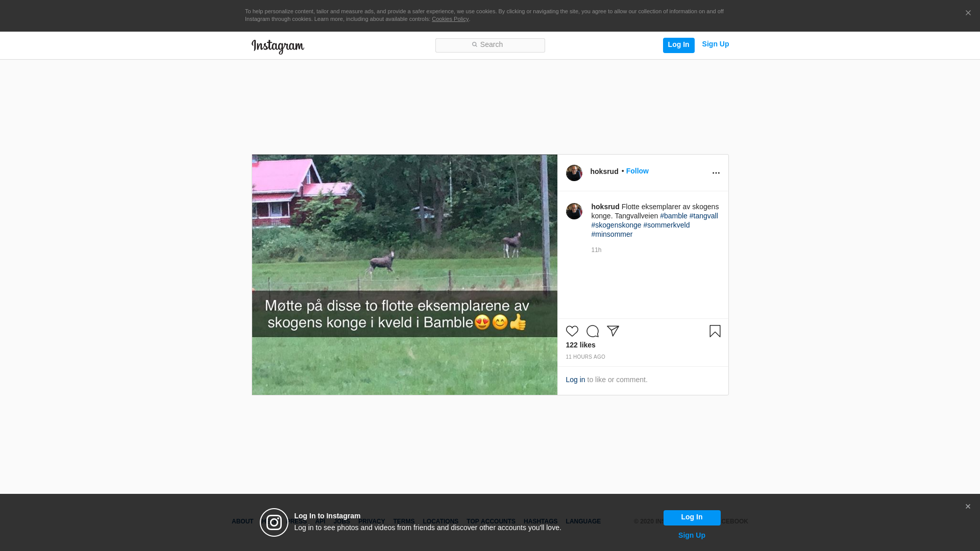Click the comment bubble icon
This screenshot has height=551, width=980.
click(x=592, y=331)
